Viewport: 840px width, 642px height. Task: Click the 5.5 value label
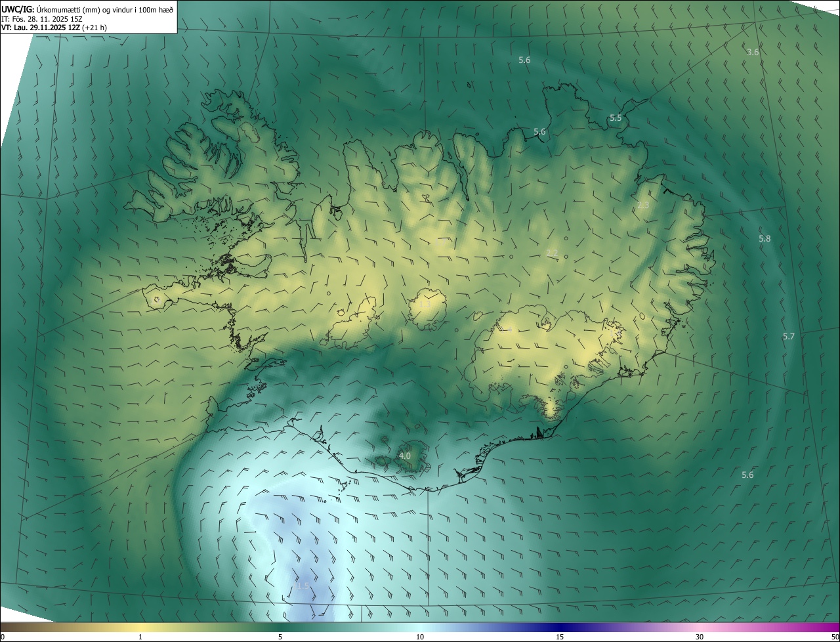point(616,118)
